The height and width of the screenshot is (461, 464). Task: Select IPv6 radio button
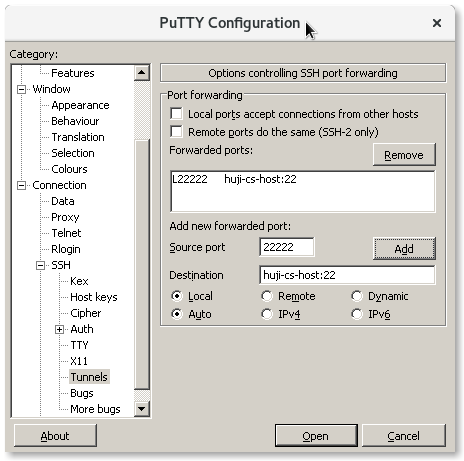pyautogui.click(x=357, y=314)
